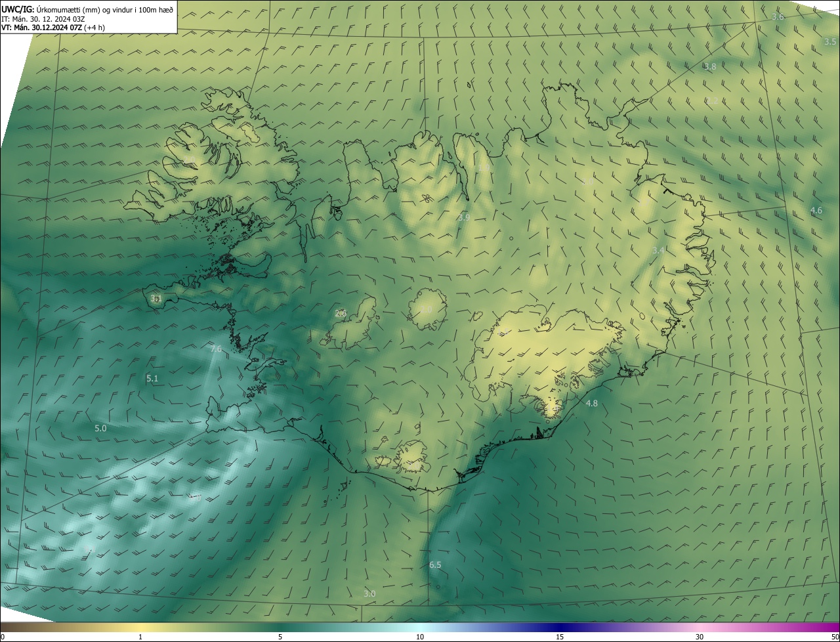Click the title text "Úrkomumætti (mm) og vindur i 100m hæð"
Screen dimensions: 840x642
[x=105, y=9]
